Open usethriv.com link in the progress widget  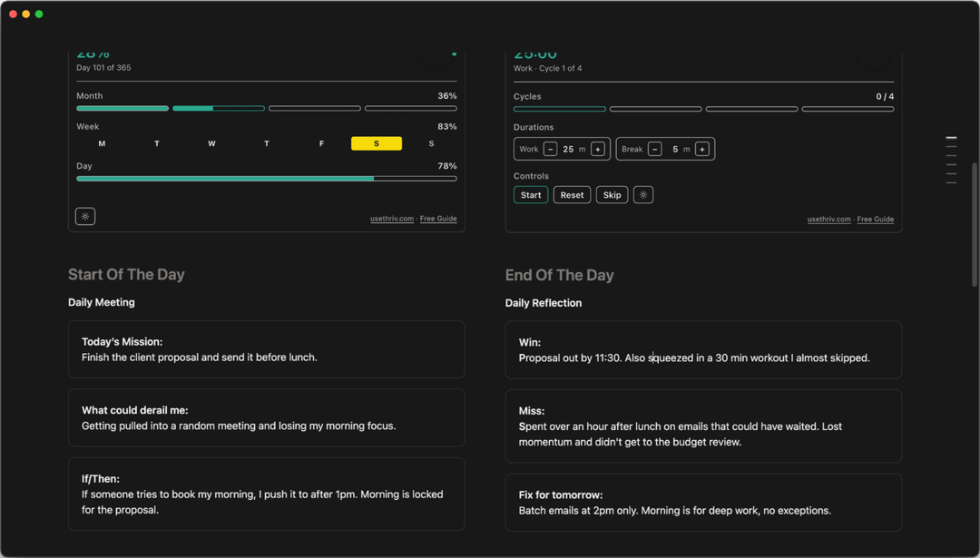click(391, 219)
